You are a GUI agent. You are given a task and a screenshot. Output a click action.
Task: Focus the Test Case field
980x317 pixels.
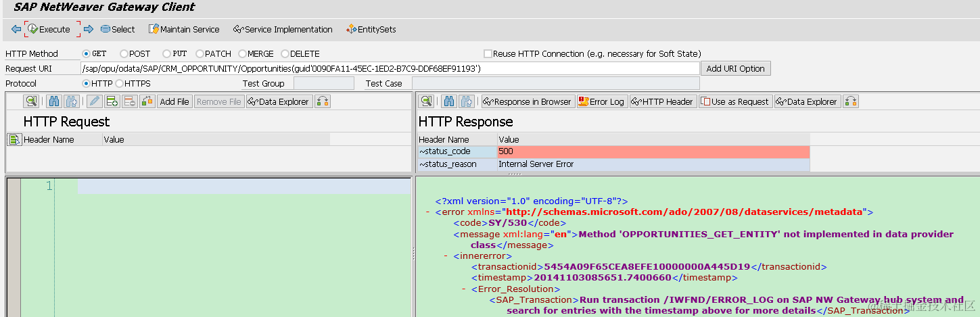pos(555,83)
